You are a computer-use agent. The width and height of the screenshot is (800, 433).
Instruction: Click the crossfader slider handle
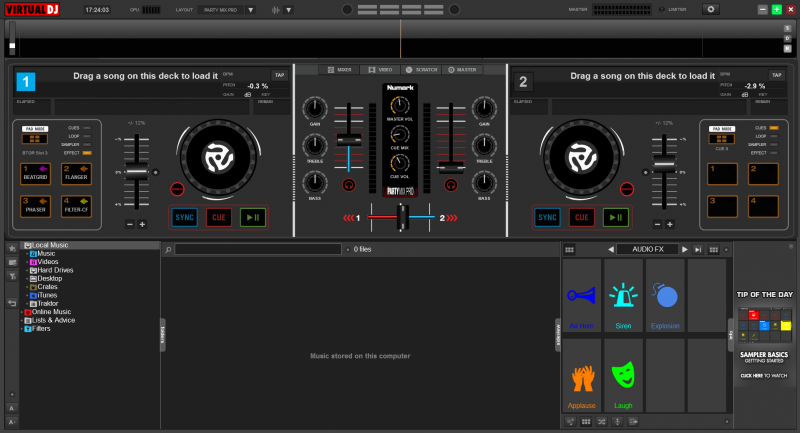point(401,216)
